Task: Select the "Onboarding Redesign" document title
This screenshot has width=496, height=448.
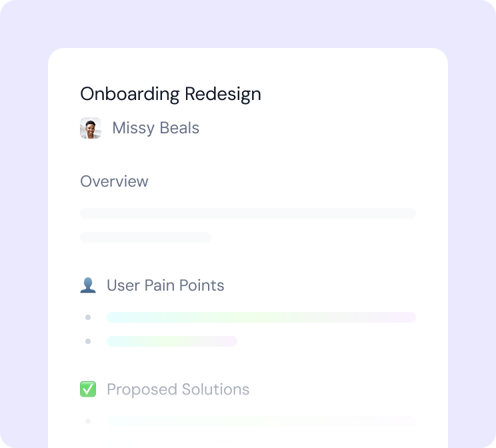Action: [x=171, y=94]
